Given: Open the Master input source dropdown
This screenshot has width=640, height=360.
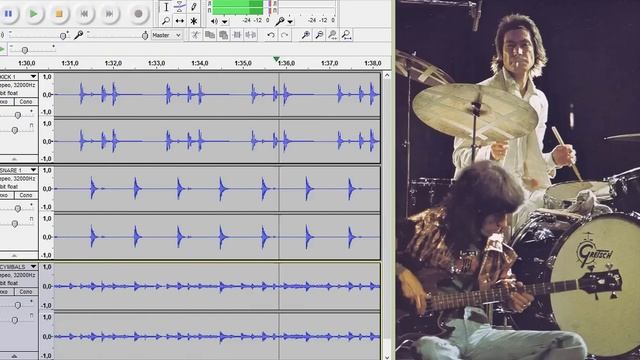Looking at the screenshot, I should pyautogui.click(x=167, y=35).
